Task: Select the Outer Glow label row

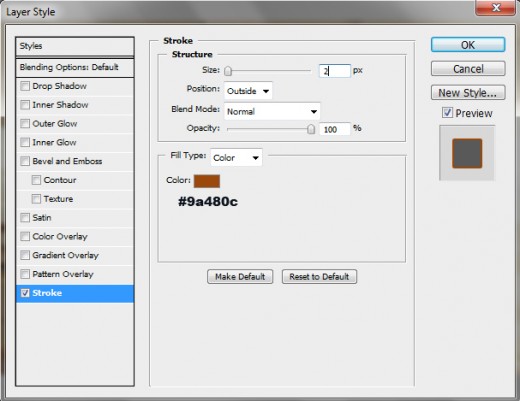Action: 55,124
